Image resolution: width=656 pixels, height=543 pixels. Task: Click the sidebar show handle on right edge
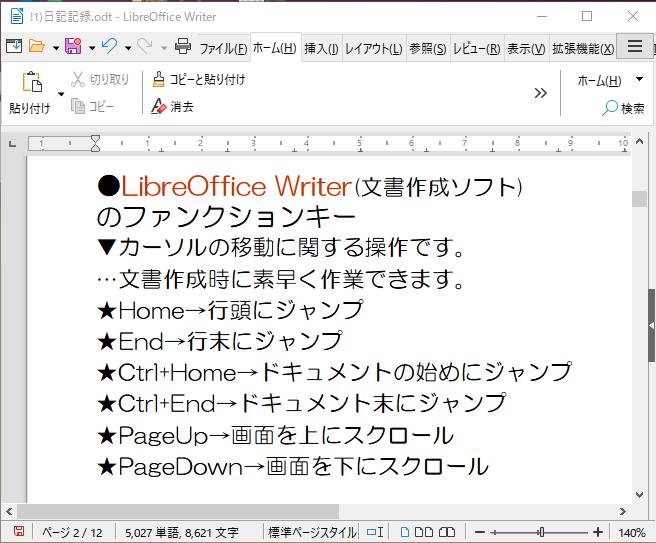tap(652, 325)
